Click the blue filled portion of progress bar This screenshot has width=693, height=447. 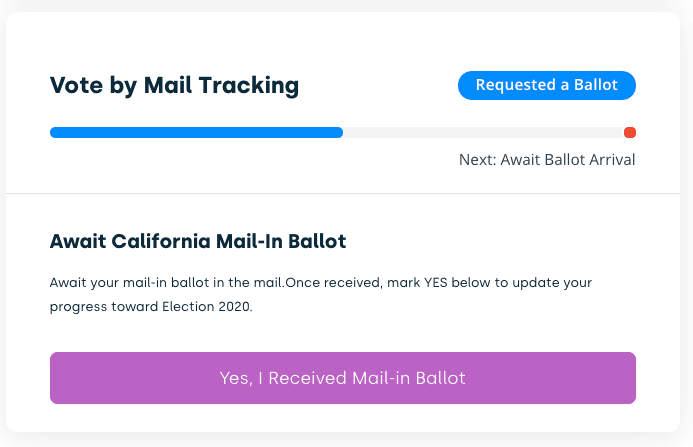[x=196, y=132]
